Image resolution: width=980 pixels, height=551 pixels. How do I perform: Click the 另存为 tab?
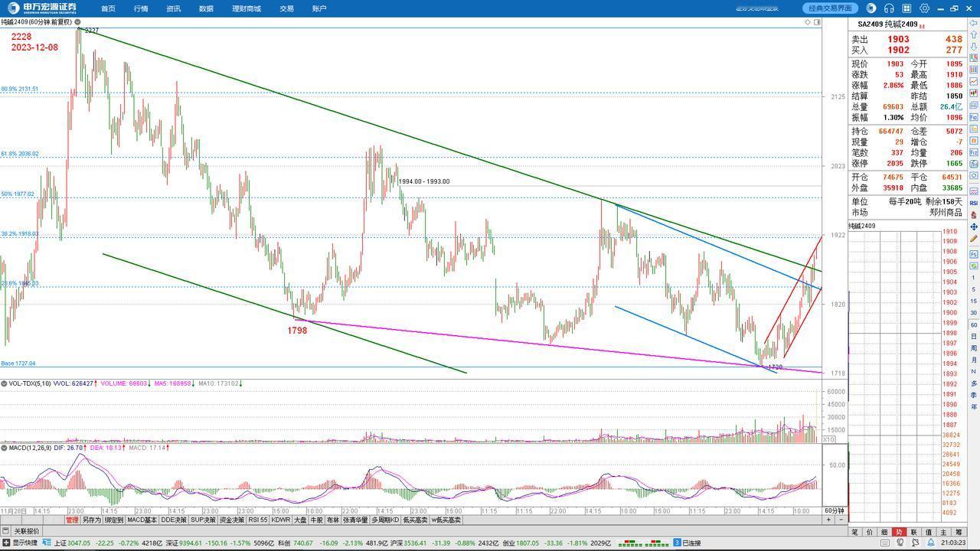91,520
